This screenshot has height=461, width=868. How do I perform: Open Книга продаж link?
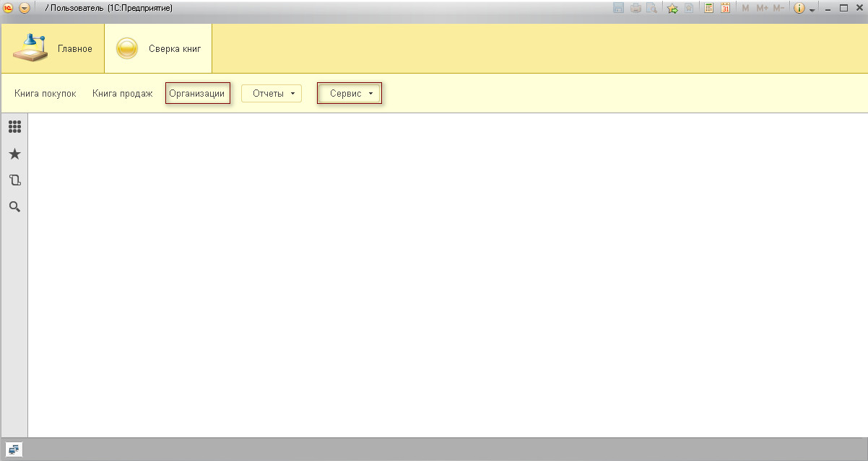(x=123, y=94)
